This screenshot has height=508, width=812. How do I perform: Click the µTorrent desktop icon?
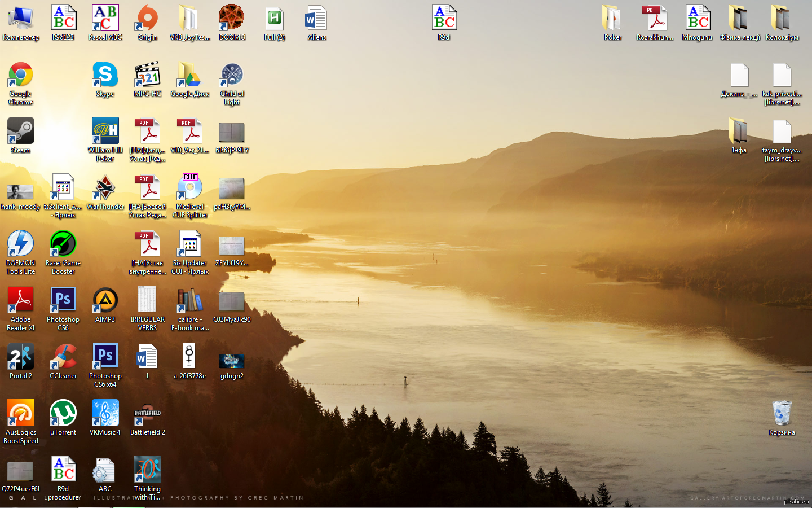click(x=63, y=414)
